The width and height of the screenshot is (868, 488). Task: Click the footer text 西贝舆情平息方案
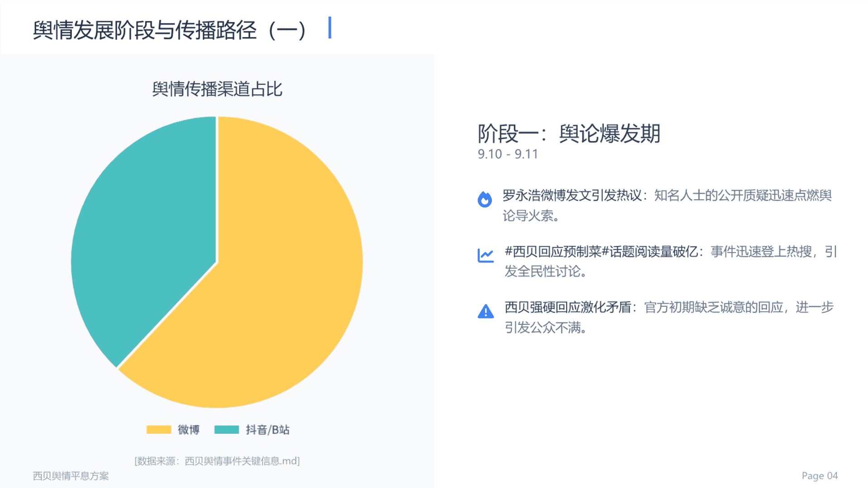(x=71, y=476)
